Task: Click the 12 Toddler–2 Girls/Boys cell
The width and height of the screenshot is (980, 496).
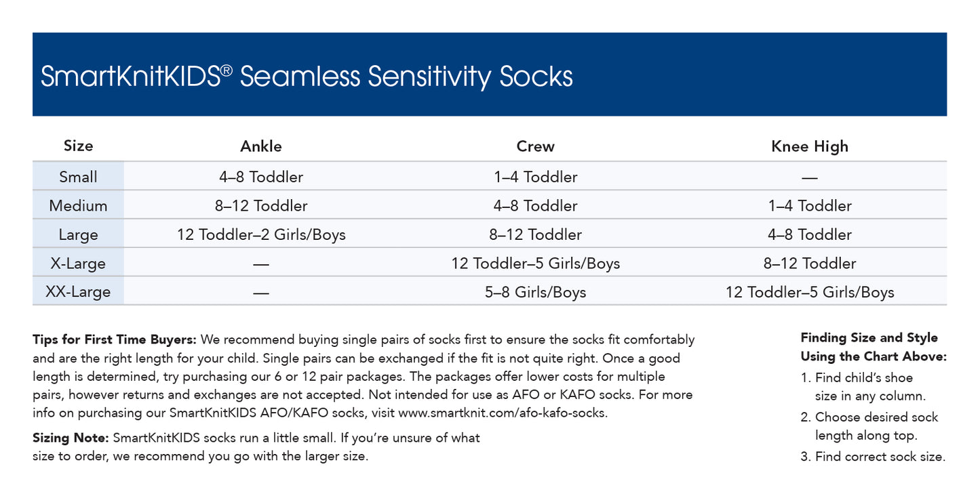Action: point(261,235)
